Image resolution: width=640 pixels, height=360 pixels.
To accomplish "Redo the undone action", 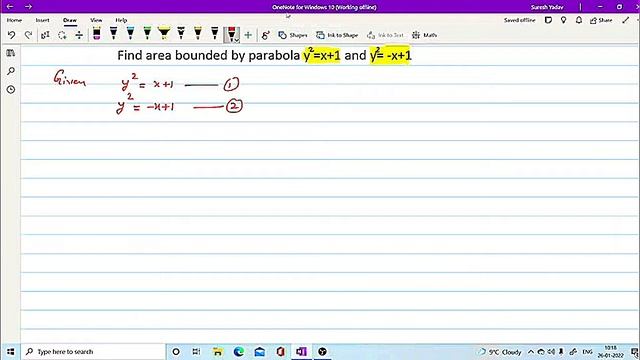I will click(x=28, y=35).
